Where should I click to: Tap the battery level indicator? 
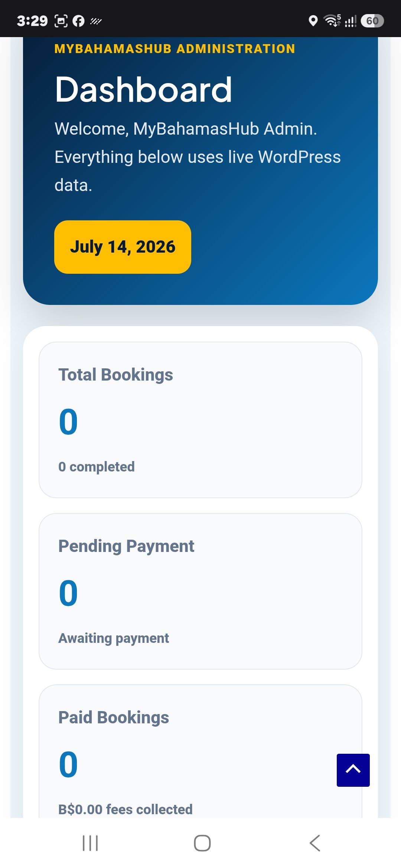tap(372, 21)
